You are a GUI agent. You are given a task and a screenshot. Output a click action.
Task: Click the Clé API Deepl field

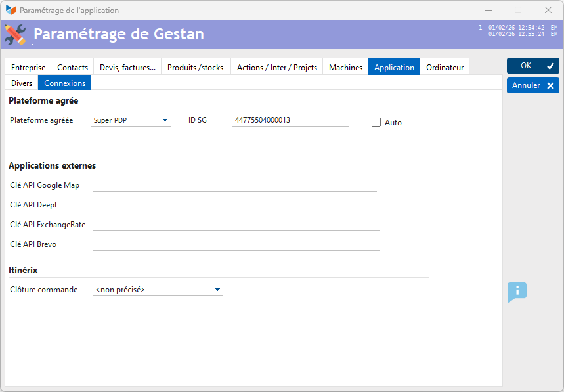pyautogui.click(x=234, y=205)
